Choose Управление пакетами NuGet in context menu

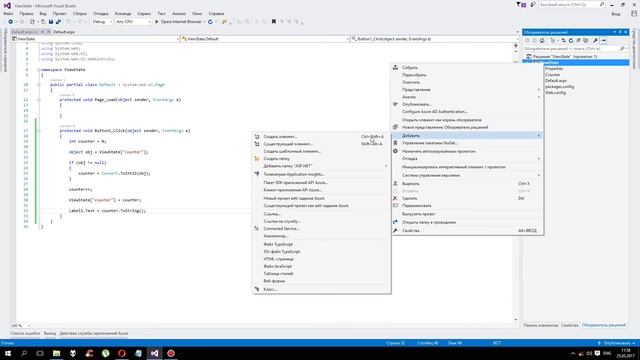pyautogui.click(x=467, y=143)
